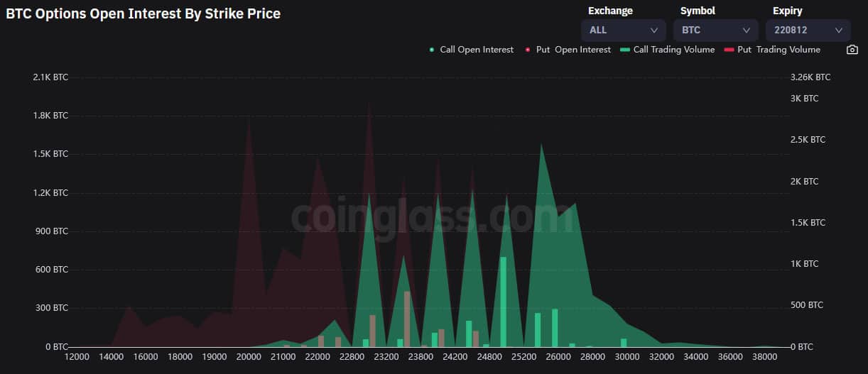Open the Expiry dropdown showing 220812

click(808, 31)
